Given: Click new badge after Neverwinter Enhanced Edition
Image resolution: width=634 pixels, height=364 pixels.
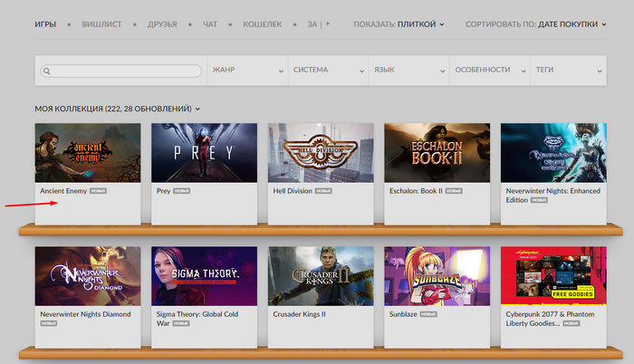Looking at the screenshot, I should point(539,200).
